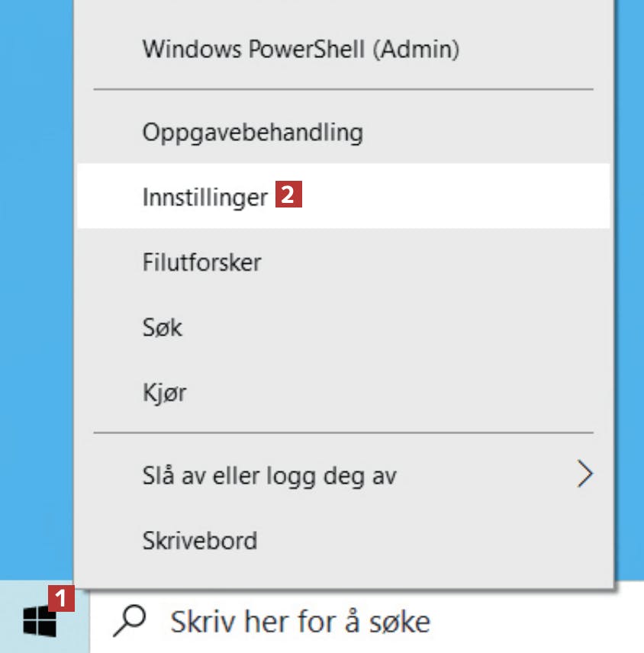644x653 pixels.
Task: Click the chevron beside logg deg av
Action: (x=584, y=474)
